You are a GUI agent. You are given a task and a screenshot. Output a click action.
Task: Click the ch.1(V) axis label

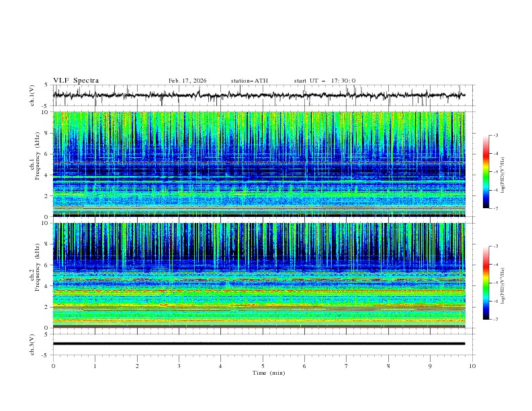[32, 96]
